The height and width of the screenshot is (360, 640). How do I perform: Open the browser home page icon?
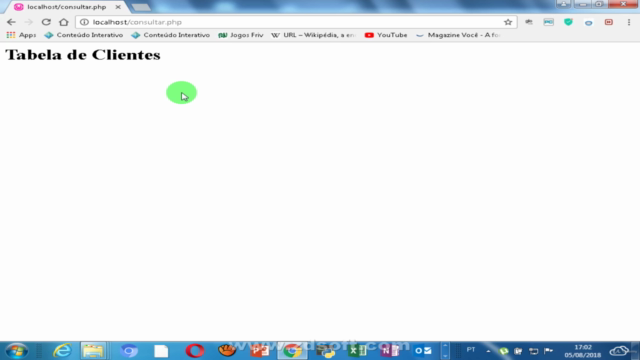[x=64, y=22]
